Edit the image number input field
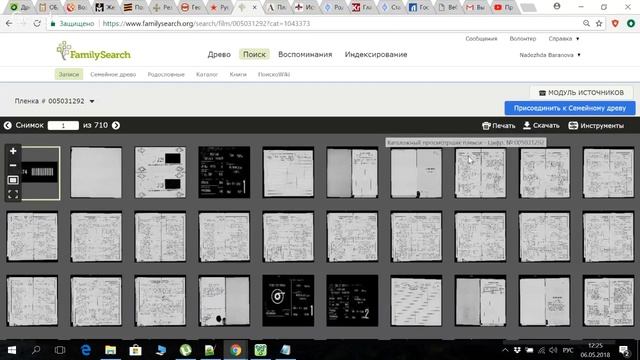 63,125
